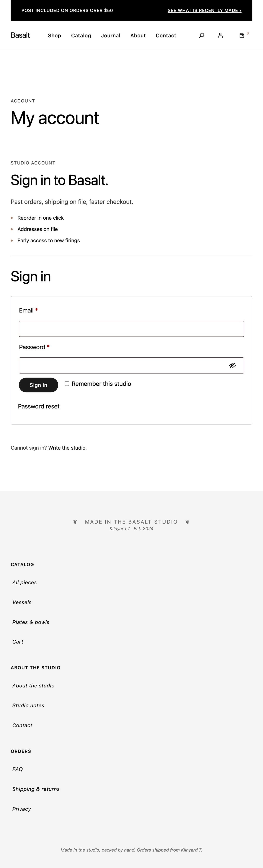Click the account user icon

click(x=220, y=35)
